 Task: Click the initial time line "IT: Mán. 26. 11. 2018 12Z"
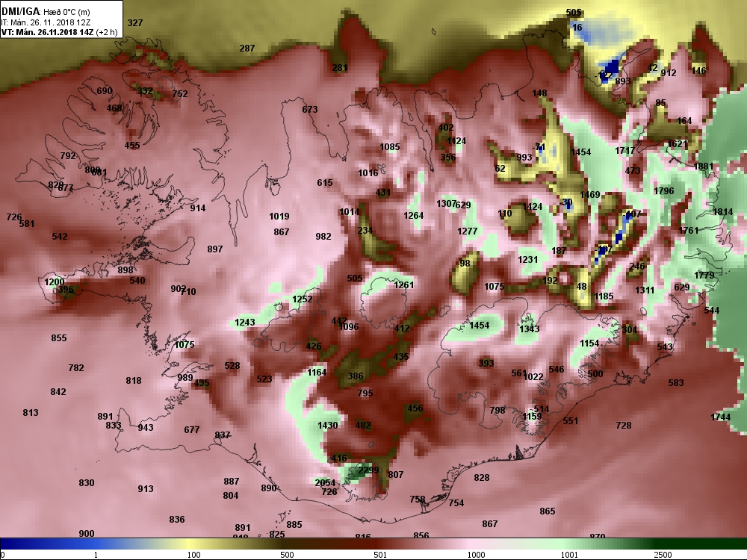[46, 22]
